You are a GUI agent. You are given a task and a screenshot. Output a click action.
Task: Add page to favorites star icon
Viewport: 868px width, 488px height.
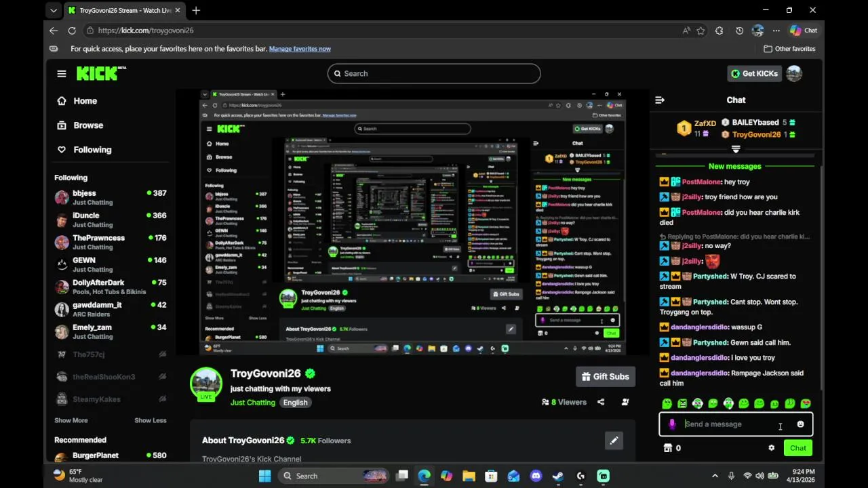click(x=701, y=30)
